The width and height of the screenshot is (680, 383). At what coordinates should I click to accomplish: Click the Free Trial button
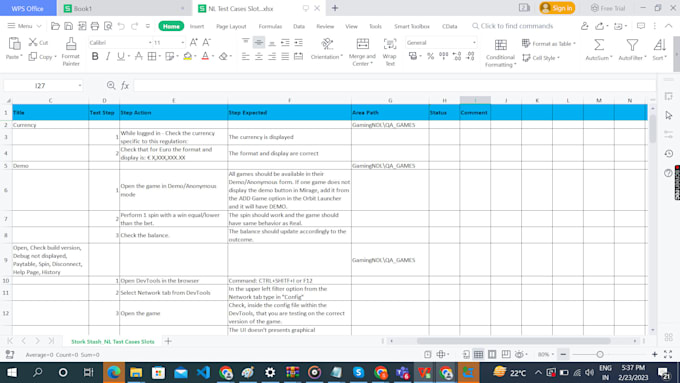click(608, 8)
